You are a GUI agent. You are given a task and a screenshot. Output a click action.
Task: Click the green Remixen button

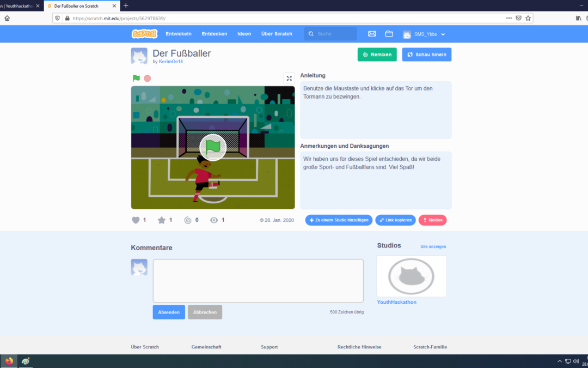[377, 55]
